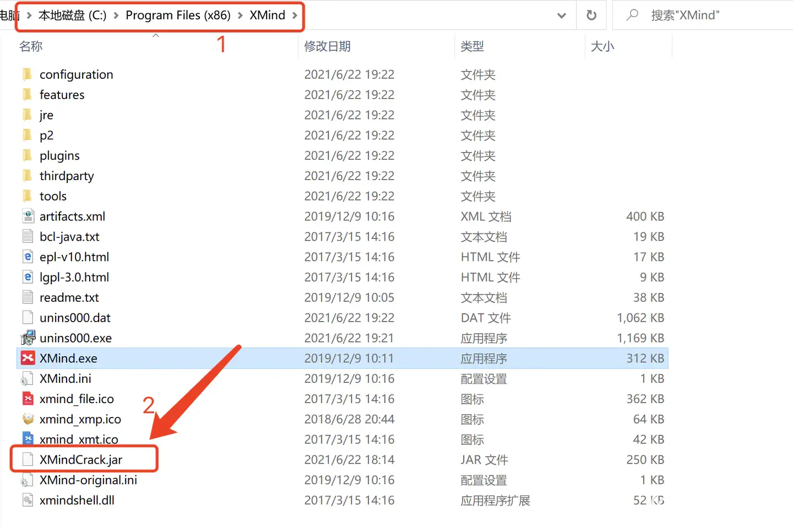Click Program Files (x86) breadcrumb segment

tap(178, 15)
